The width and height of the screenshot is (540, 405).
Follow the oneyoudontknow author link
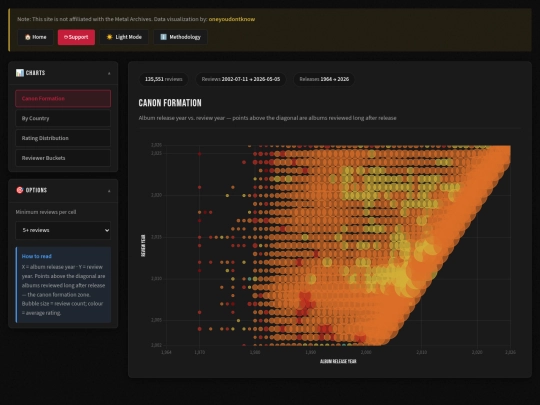(232, 19)
